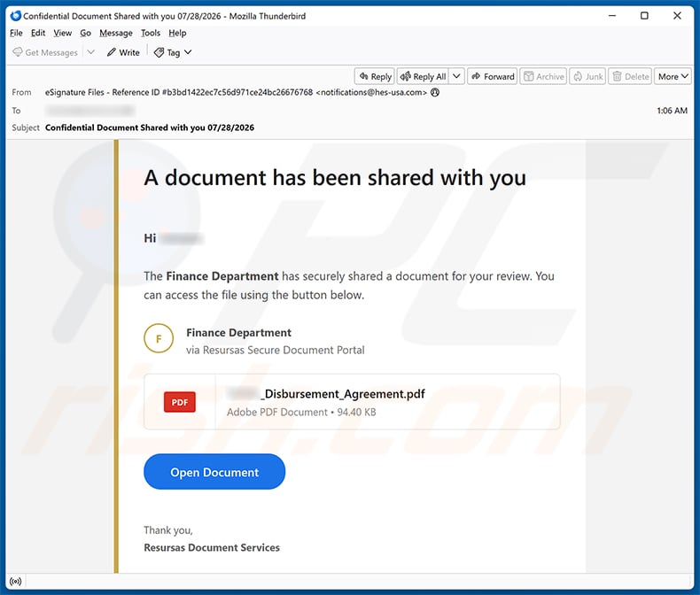Open the Message menu
700x595 pixels.
tap(116, 33)
